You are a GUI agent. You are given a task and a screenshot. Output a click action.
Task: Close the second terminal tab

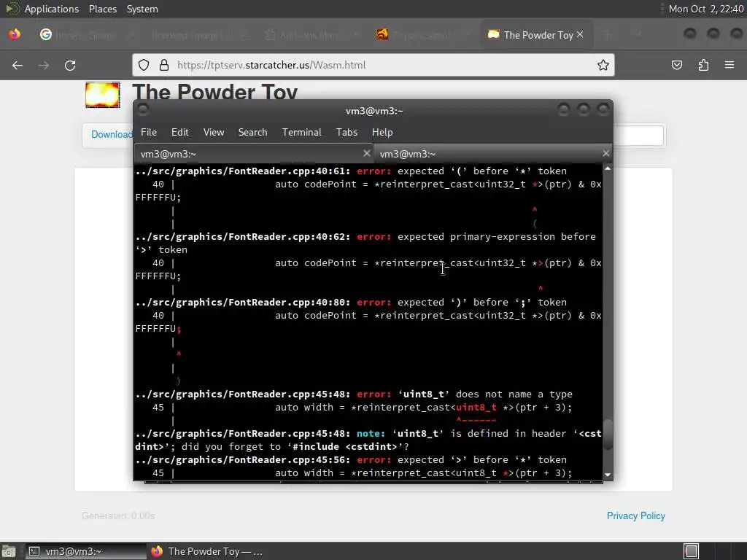point(605,153)
